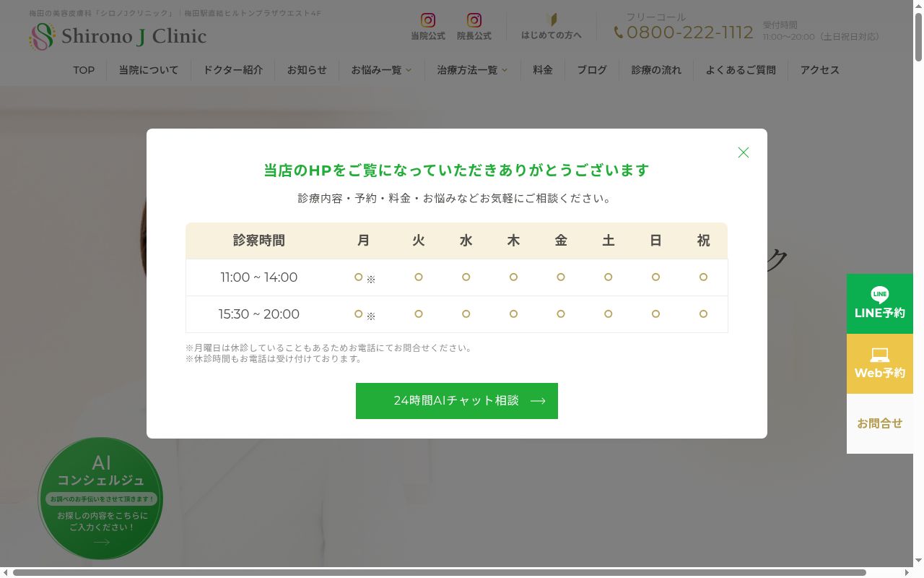This screenshot has width=924, height=578.
Task: Open the ドクター紹介 menu item
Action: 233,70
